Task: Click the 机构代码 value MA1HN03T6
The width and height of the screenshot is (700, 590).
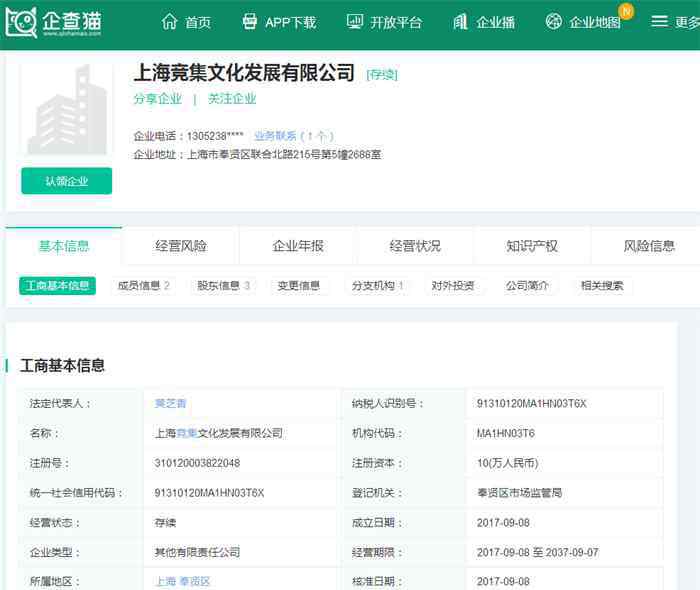Action: point(505,433)
